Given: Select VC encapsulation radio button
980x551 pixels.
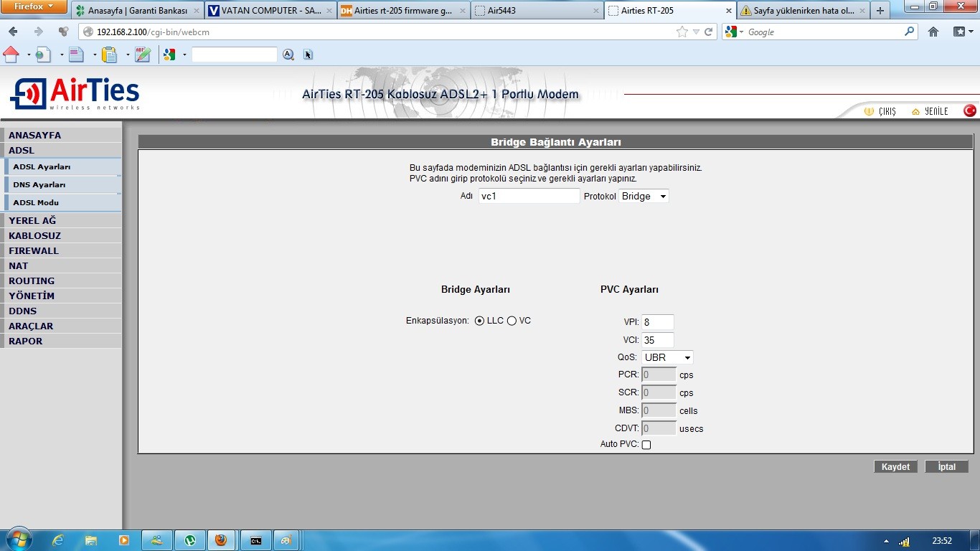Looking at the screenshot, I should tap(512, 321).
